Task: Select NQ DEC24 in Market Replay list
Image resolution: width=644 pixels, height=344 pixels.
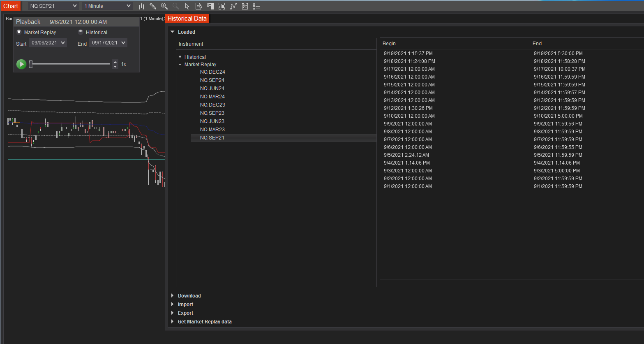Action: point(212,72)
